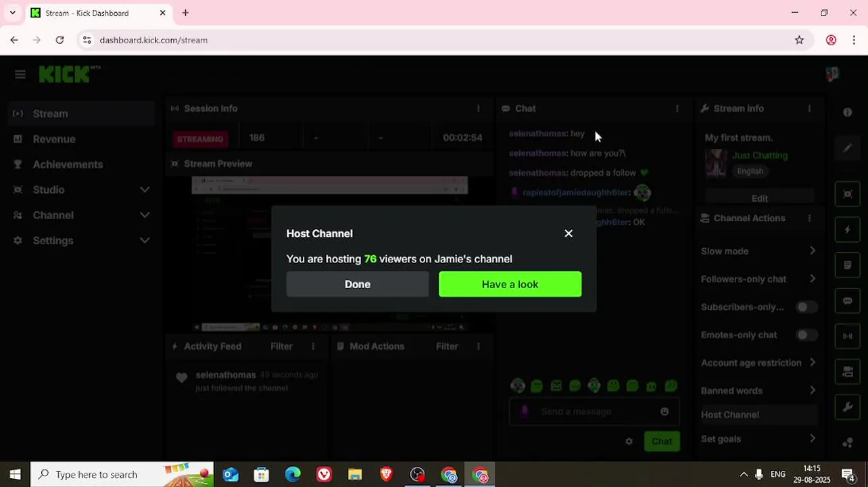Click the video camera icon in the right rail
868x487 pixels.
(x=847, y=371)
